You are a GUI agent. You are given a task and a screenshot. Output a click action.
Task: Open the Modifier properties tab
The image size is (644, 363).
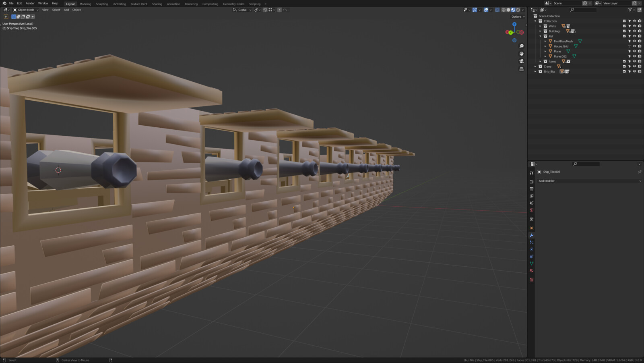[531, 235]
